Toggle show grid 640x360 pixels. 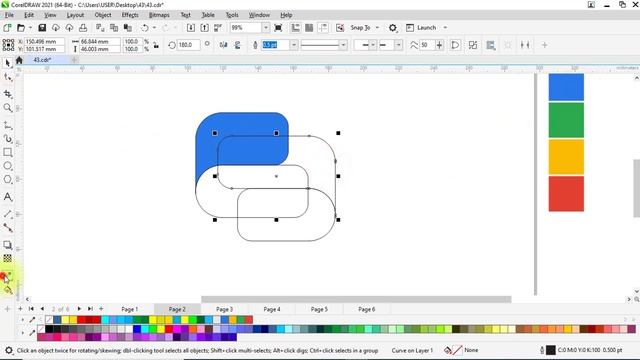pyautogui.click(x=309, y=28)
